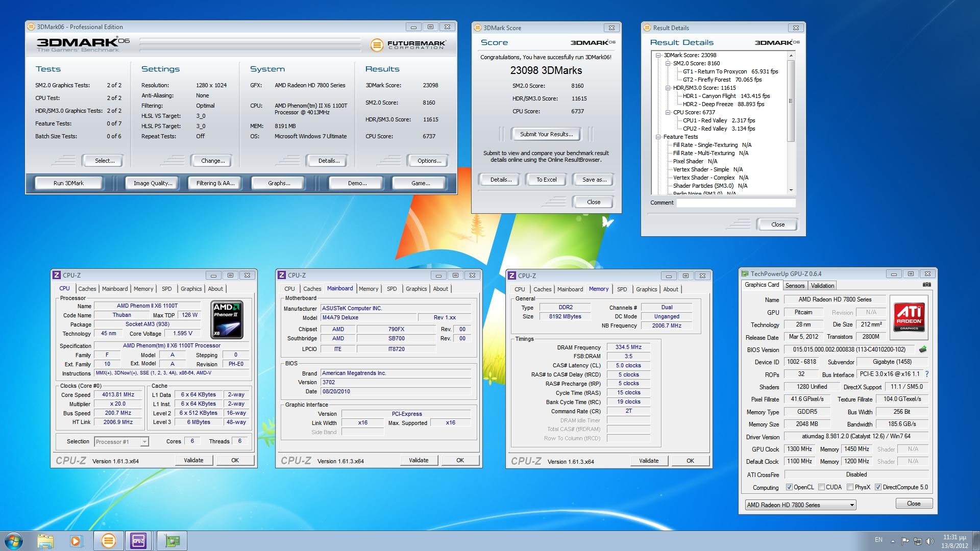The width and height of the screenshot is (980, 551).
Task: Click into the Comment input field
Action: (736, 203)
